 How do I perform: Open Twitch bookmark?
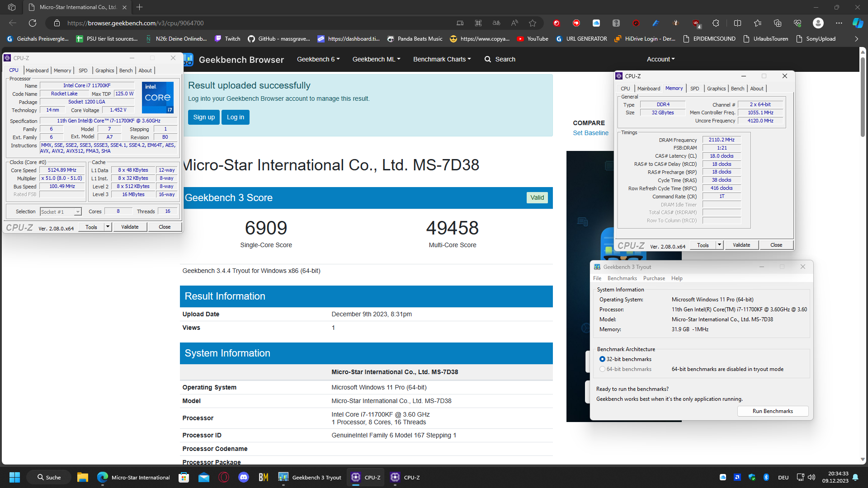(x=227, y=39)
